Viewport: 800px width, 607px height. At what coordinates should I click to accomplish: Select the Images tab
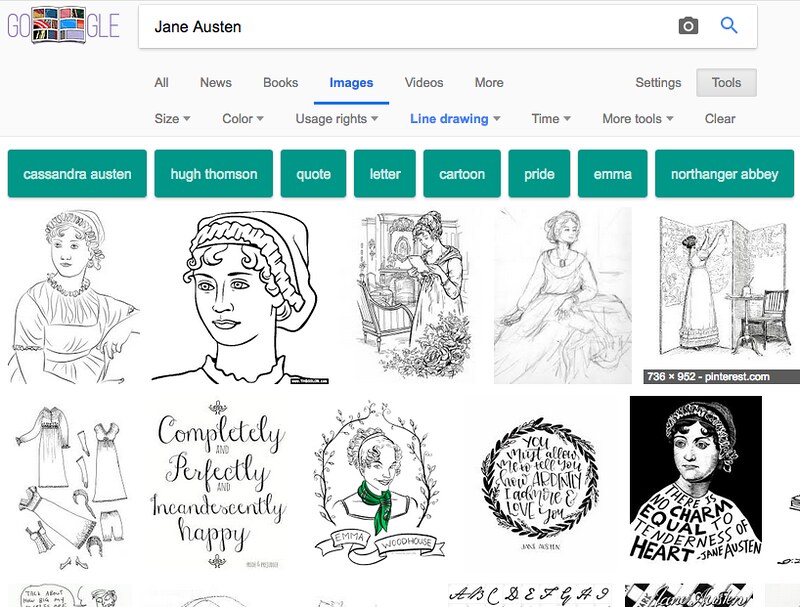click(x=351, y=83)
